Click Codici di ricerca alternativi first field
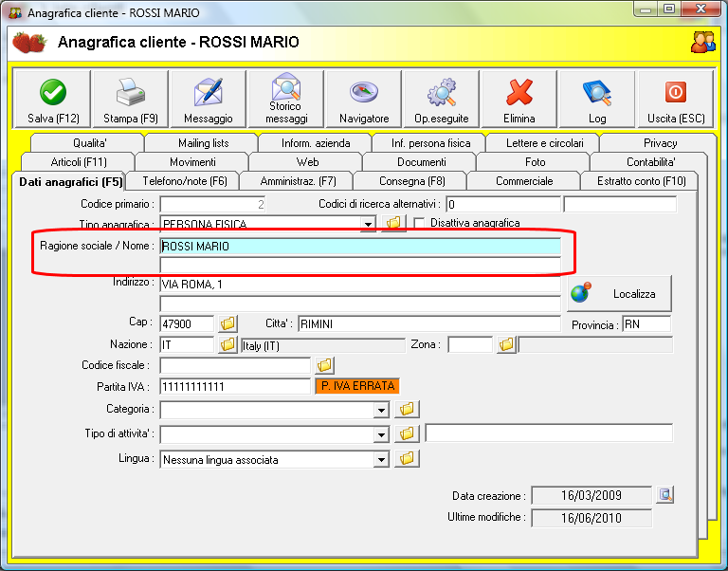The image size is (728, 571). tap(503, 204)
